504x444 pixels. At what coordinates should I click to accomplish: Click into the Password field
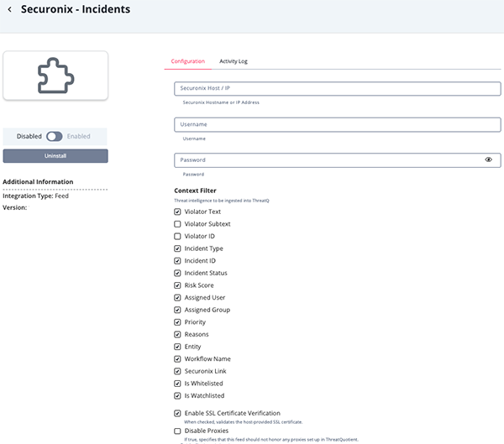pos(328,159)
